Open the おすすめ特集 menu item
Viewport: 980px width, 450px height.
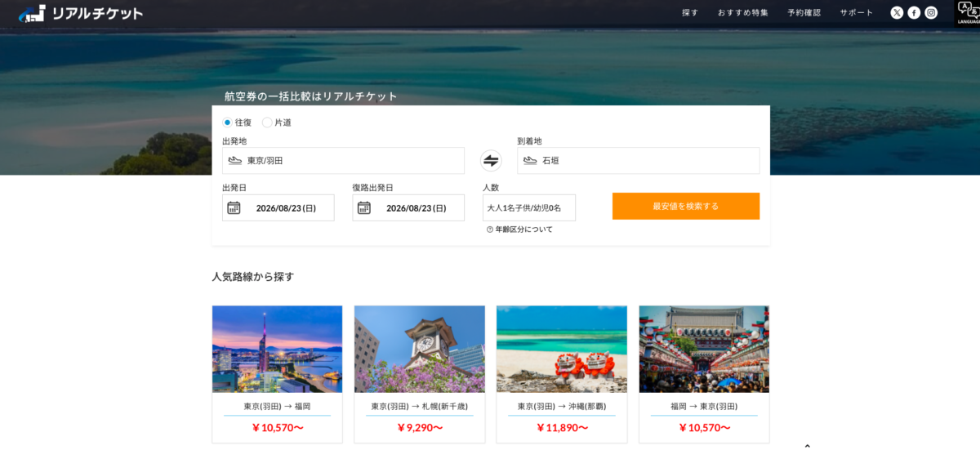743,13
